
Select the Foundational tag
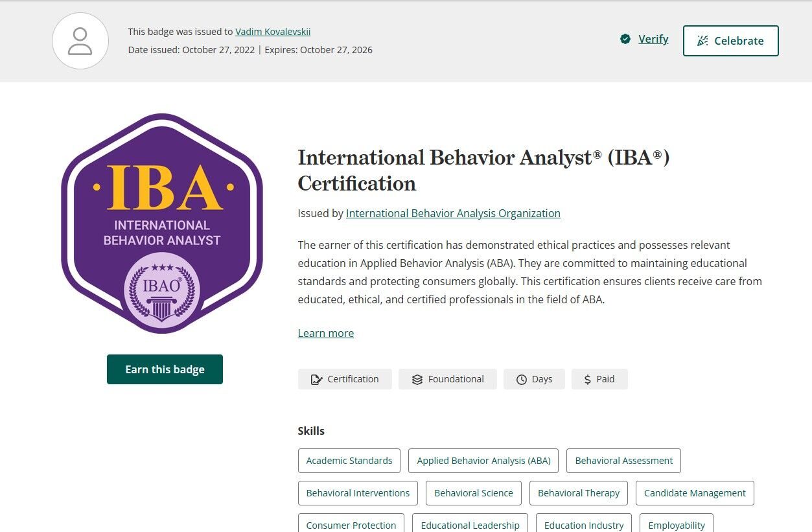(x=448, y=379)
